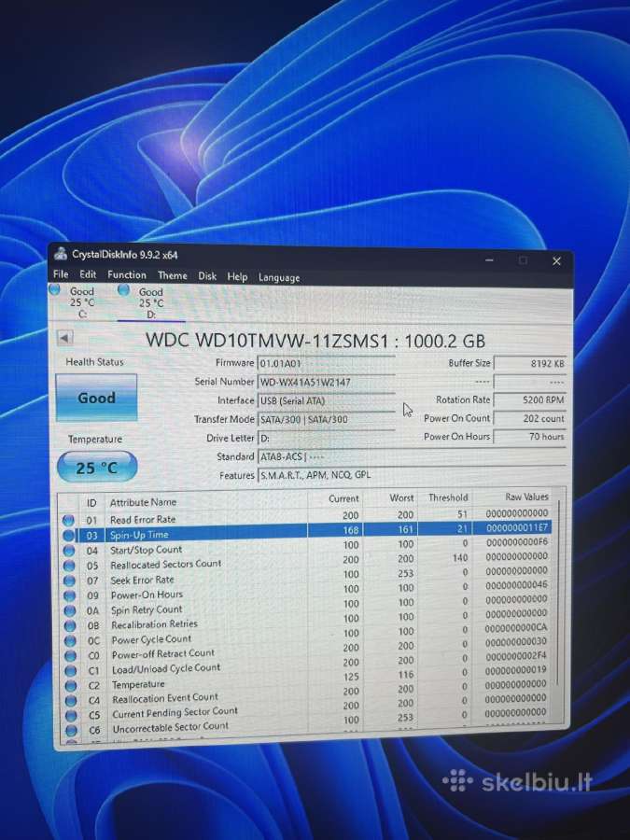Click the Standard ATA8-ACS field
The height and width of the screenshot is (840, 630).
pos(412,457)
